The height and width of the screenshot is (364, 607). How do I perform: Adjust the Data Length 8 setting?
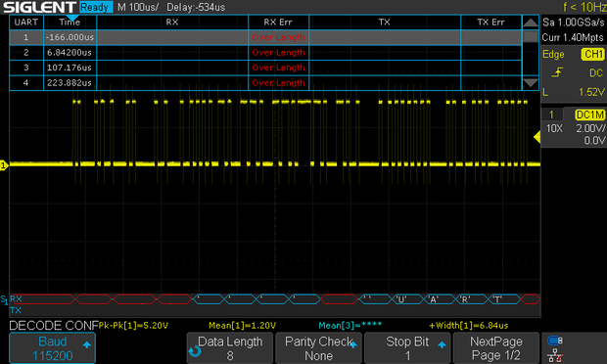pos(230,348)
